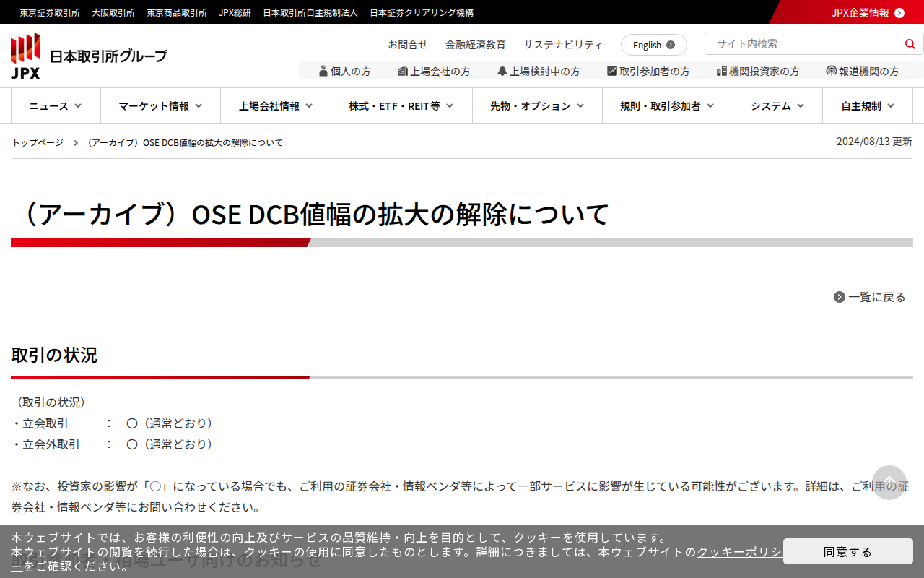Click the 同意する cookie button
The width and height of the screenshot is (924, 578).
[848, 552]
